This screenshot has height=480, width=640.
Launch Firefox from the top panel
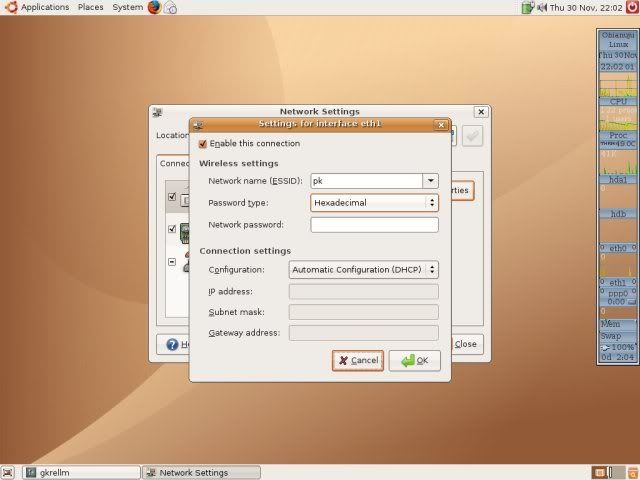tap(154, 7)
